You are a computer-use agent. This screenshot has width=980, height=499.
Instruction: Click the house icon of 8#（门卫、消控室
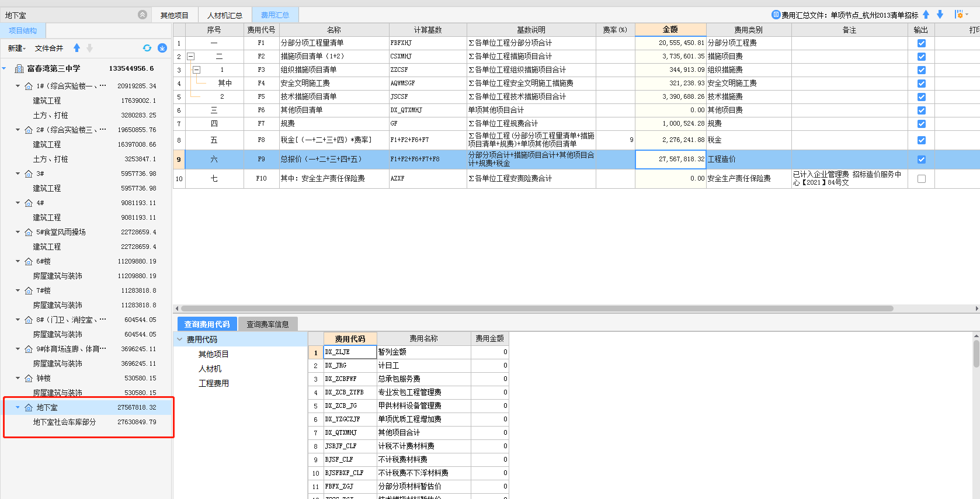[x=29, y=320]
